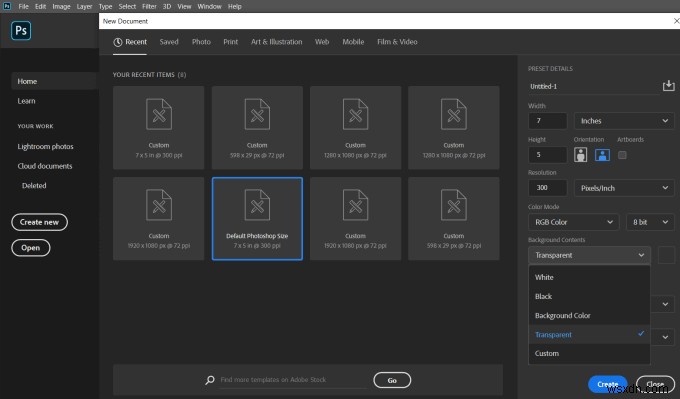Go to Home in the sidebar

[x=54, y=81]
